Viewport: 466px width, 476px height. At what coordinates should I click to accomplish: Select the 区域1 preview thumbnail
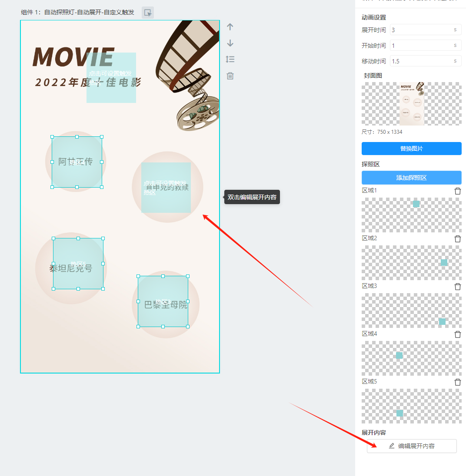coord(411,215)
